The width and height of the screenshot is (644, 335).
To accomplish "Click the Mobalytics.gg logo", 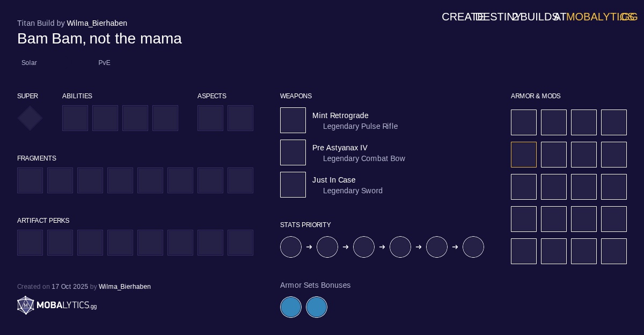I will pos(57,305).
